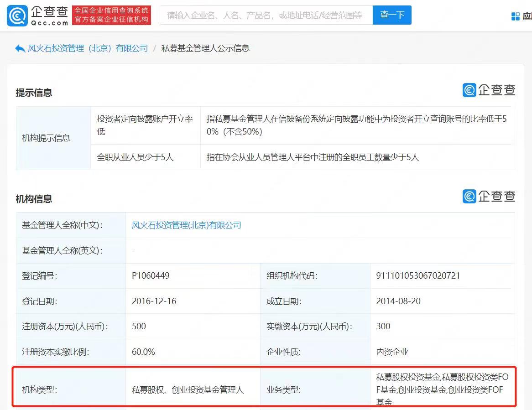
Task: Click the 组织机构代码: label
Action: click(292, 276)
